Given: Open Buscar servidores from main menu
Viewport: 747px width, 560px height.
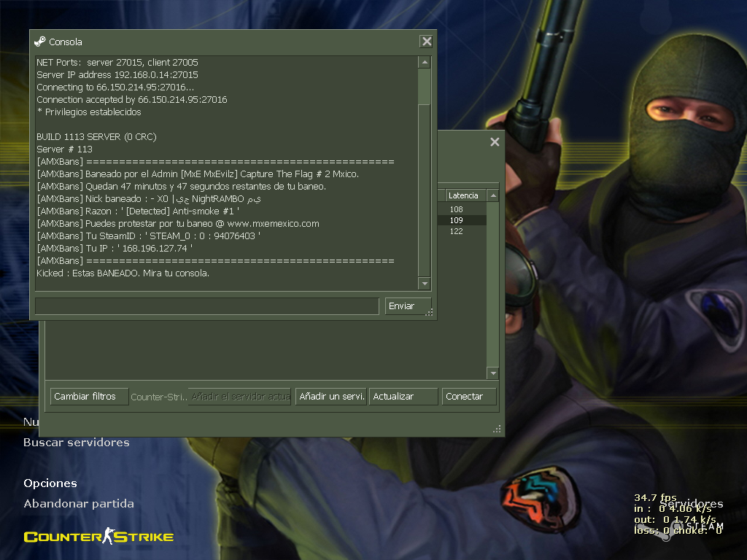Looking at the screenshot, I should point(76,443).
